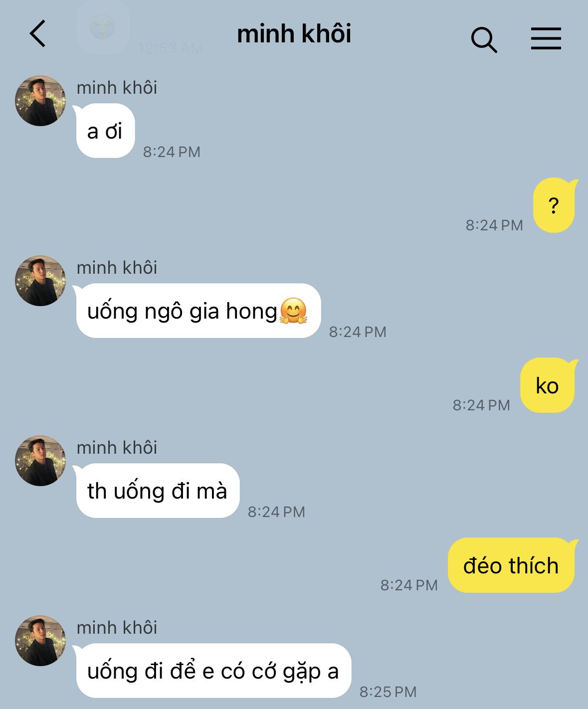The image size is (588, 709).
Task: Tap avatar beside "a ơi" message
Action: click(40, 101)
